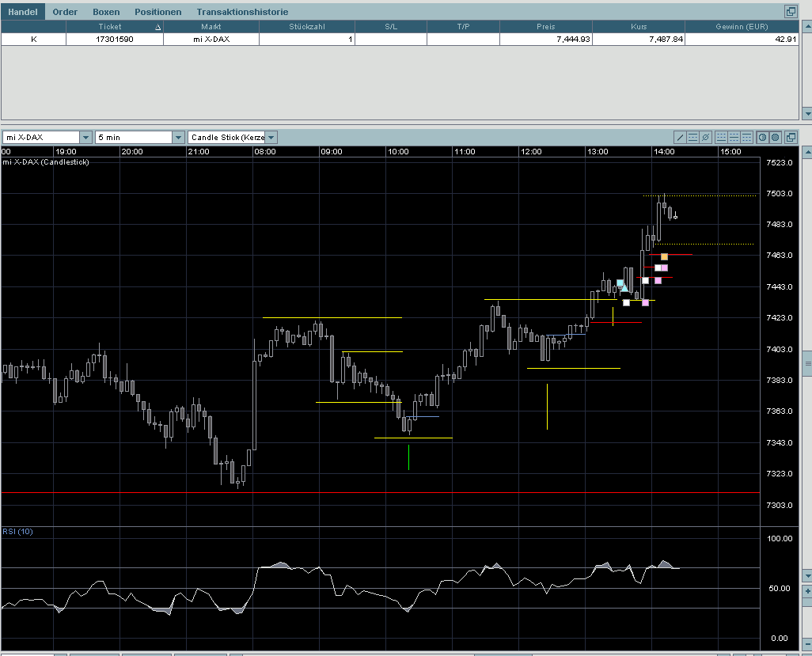Click the chart scrollbar up arrow
Image resolution: width=812 pixels, height=656 pixels.
coord(806,152)
